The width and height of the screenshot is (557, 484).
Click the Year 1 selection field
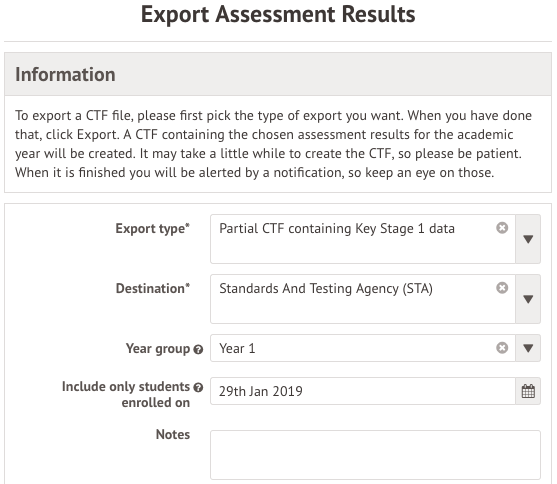pyautogui.click(x=363, y=348)
